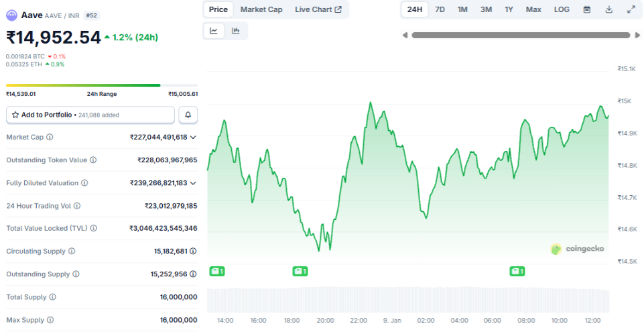Select the 1M time range
Viewport: 644px width, 332px height.
pyautogui.click(x=462, y=9)
